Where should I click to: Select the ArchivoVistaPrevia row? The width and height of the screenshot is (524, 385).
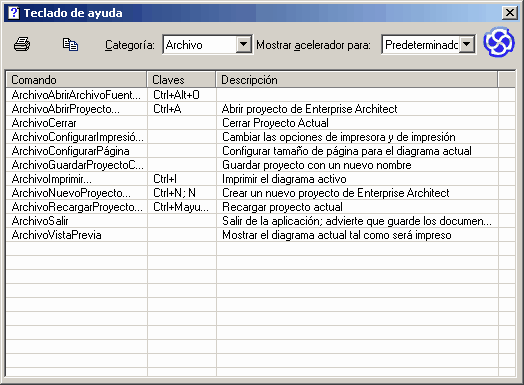coord(261,235)
